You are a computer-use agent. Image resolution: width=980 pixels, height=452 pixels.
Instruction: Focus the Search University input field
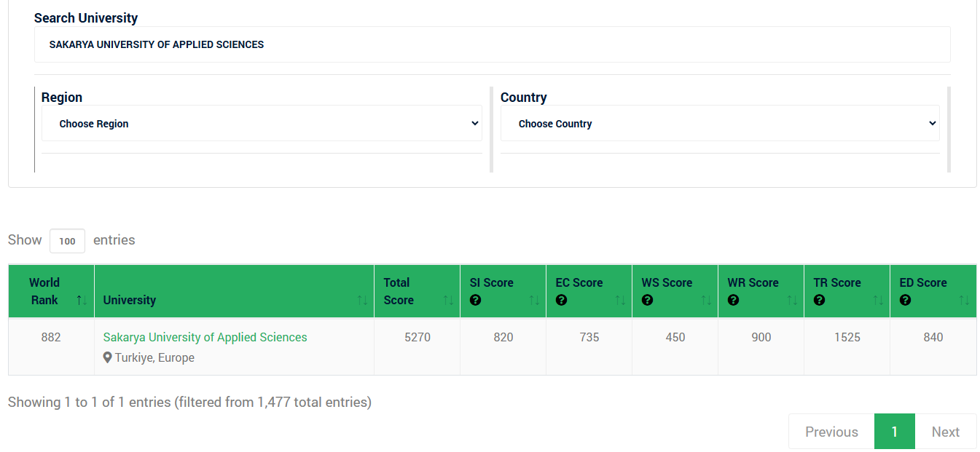(493, 44)
